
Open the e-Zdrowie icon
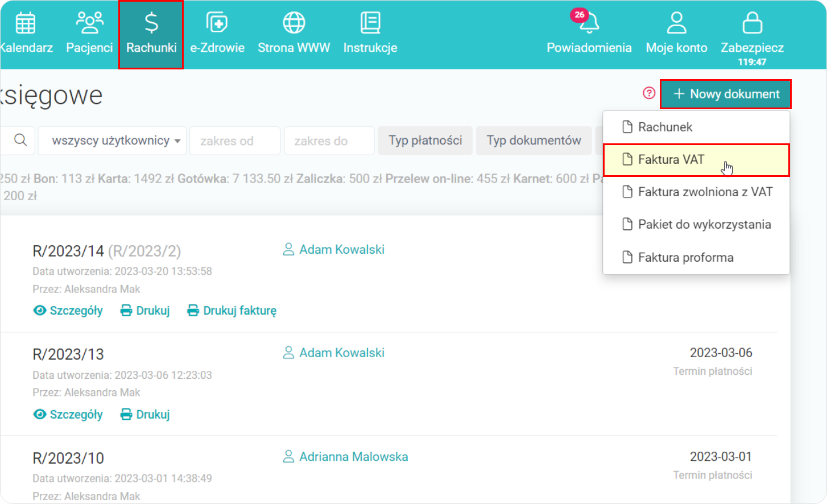[x=217, y=23]
